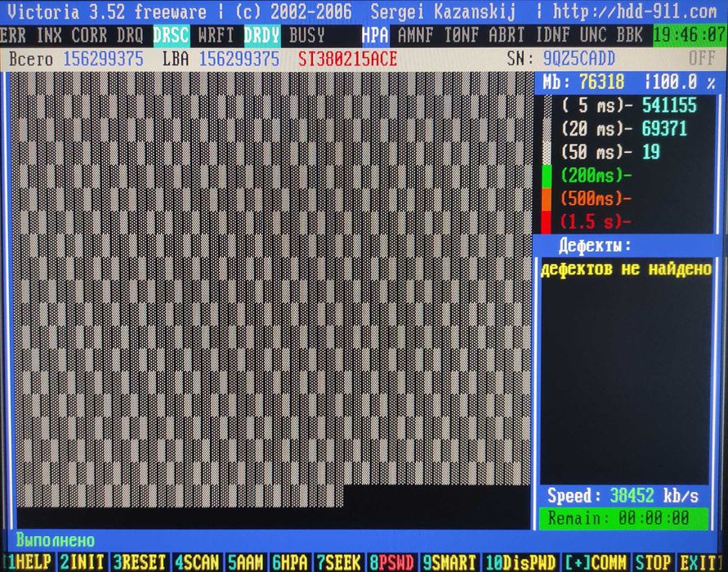Click the 50 ms block count 19
Image resolution: width=728 pixels, height=572 pixels.
coord(651,152)
